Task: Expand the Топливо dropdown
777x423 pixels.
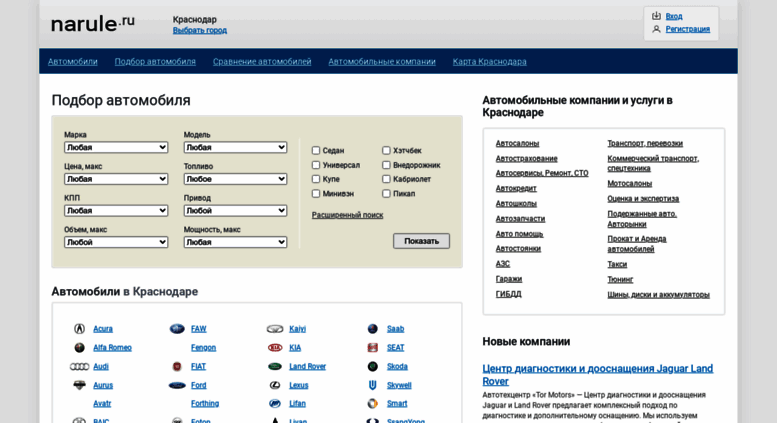Action: (x=235, y=179)
